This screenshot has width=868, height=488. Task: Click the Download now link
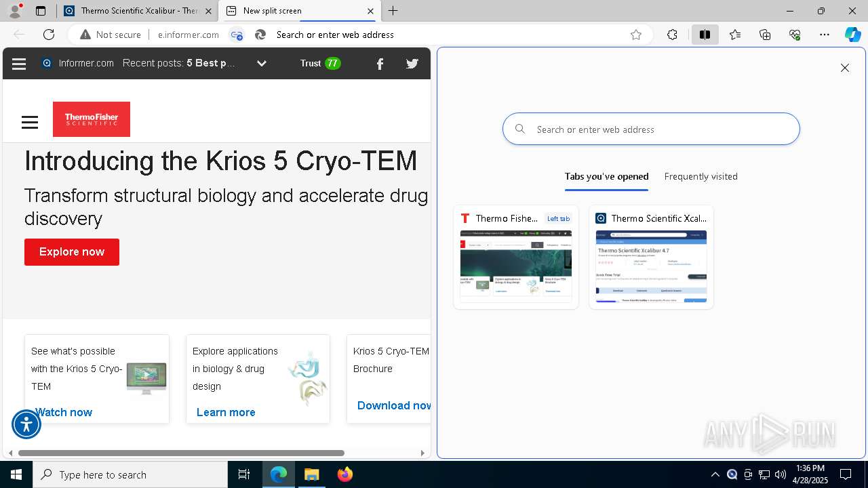coord(394,405)
